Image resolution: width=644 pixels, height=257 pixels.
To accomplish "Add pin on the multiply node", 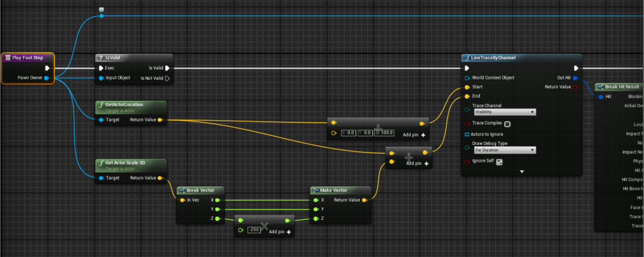I will point(280,232).
